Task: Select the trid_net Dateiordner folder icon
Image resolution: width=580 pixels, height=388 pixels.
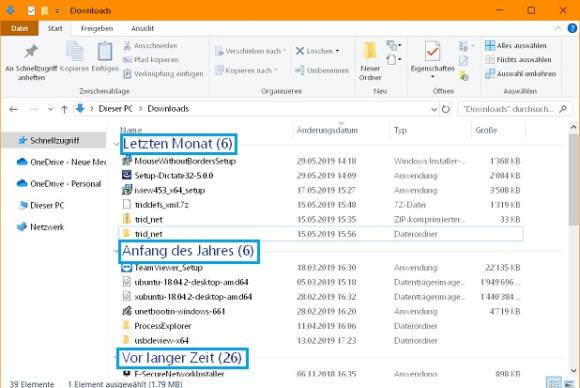Action: [x=127, y=234]
